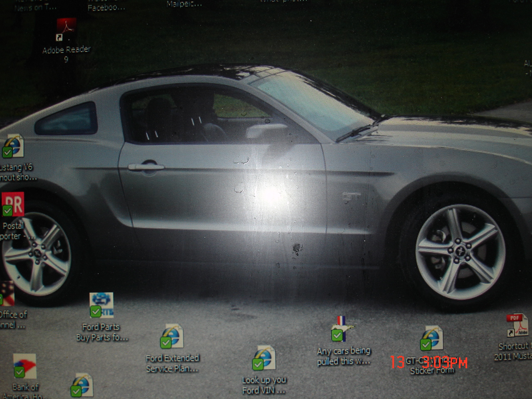This screenshot has height=399, width=532.
Task: Select the News on T... desktop label
Action: point(35,7)
